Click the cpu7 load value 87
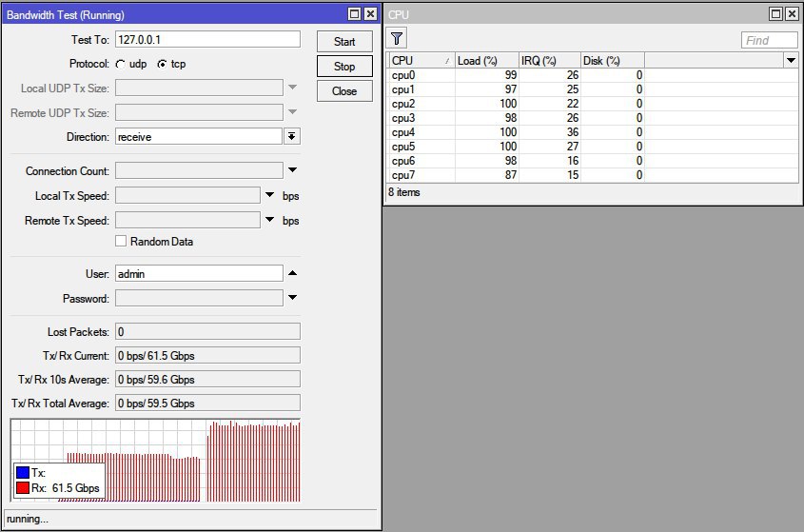 [x=510, y=175]
